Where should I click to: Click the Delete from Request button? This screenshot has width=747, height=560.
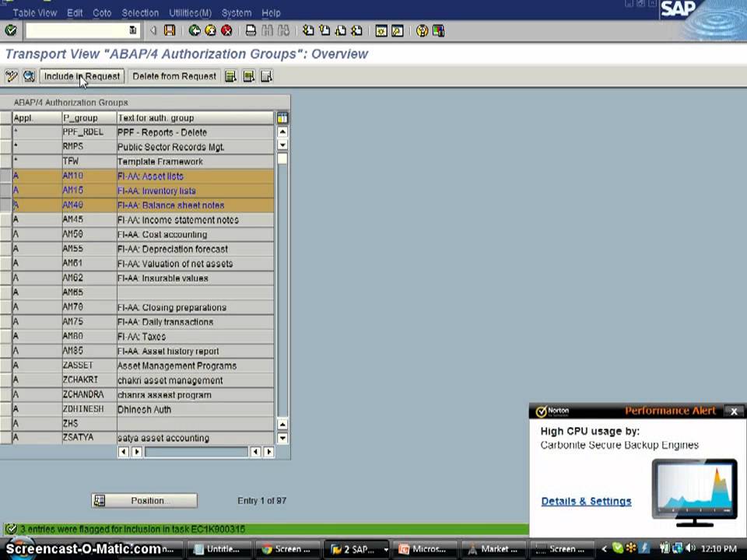(x=174, y=76)
